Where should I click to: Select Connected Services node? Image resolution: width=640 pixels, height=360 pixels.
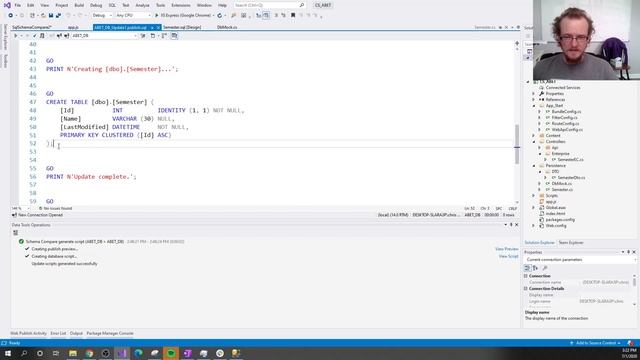coord(562,88)
